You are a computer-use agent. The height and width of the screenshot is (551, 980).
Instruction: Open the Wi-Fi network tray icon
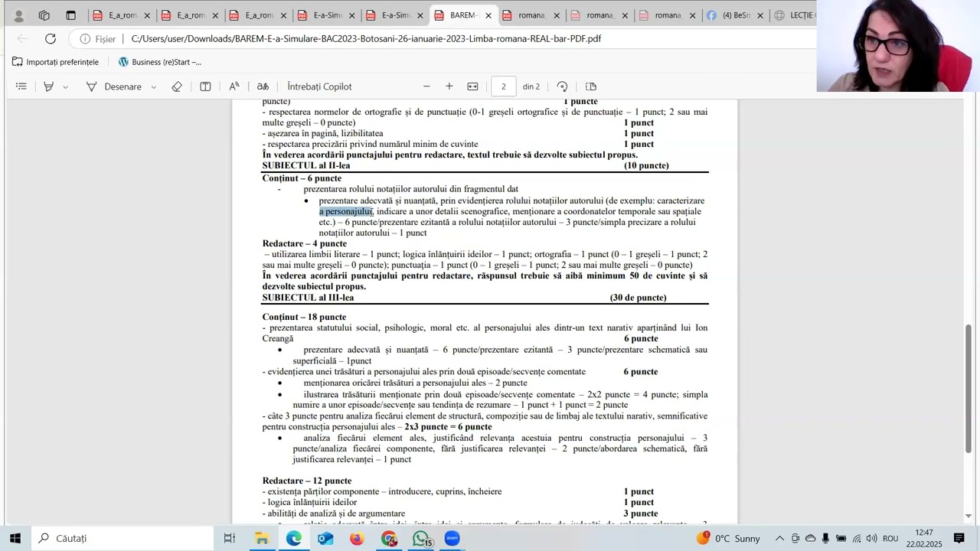click(857, 538)
